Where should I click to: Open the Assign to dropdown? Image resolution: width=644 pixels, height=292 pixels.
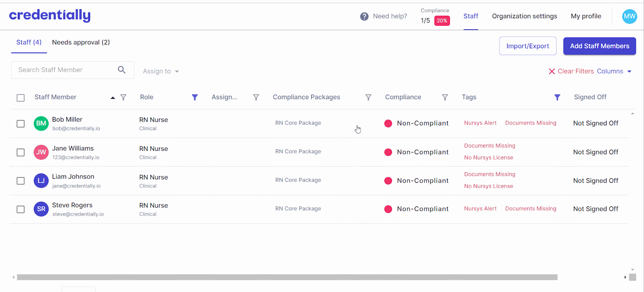click(x=161, y=71)
